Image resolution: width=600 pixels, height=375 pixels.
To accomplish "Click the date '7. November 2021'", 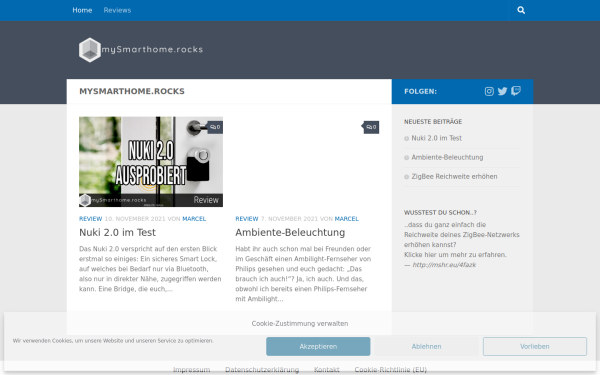I will (289, 219).
